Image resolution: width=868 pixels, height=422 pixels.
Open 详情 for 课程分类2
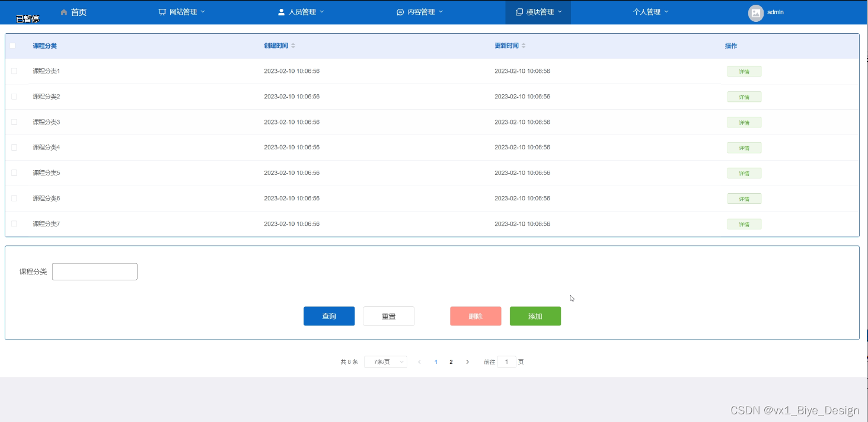pos(744,97)
